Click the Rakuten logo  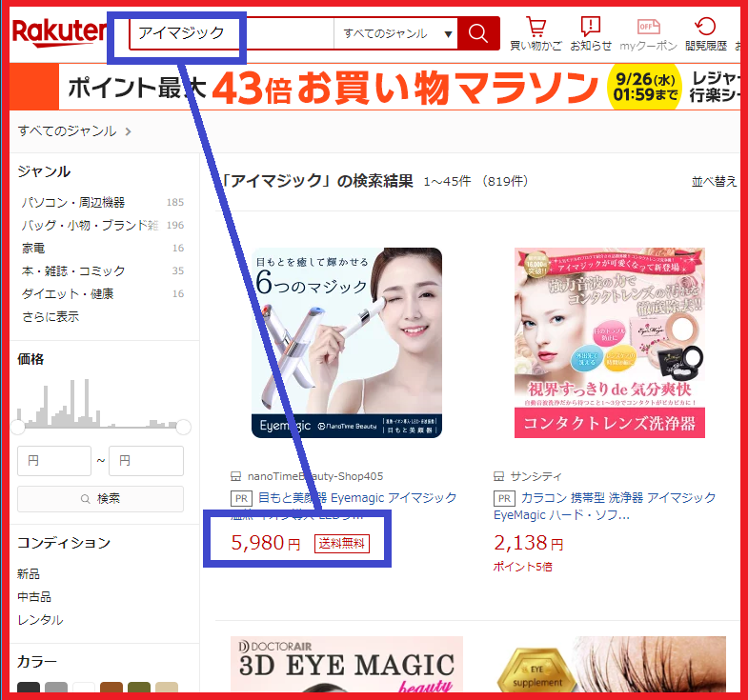click(59, 33)
